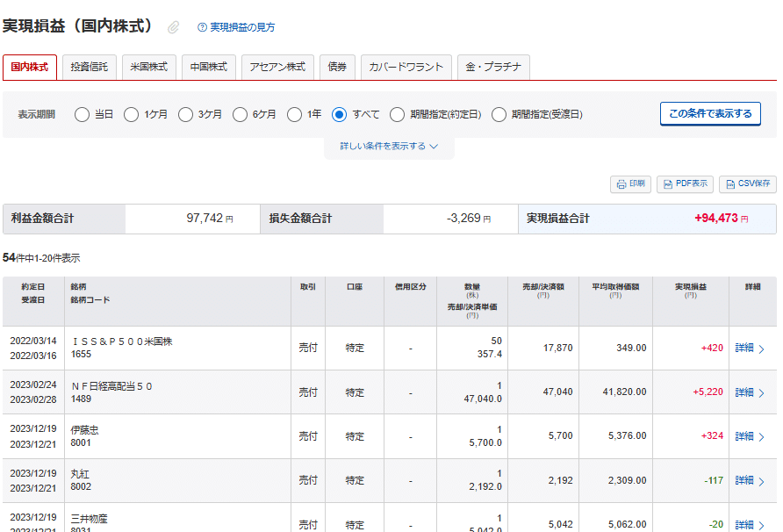783x532 pixels.
Task: Switch to the 投資信託 tab
Action: tap(90, 67)
